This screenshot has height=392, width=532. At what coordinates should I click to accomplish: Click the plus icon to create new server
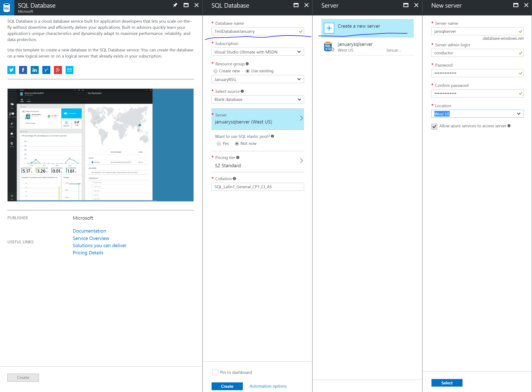[x=329, y=28]
